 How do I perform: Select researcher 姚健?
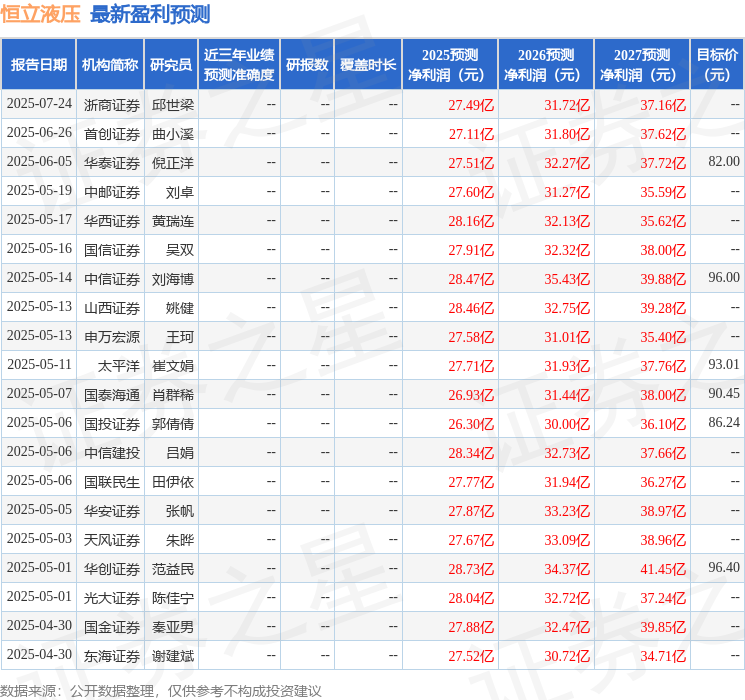pyautogui.click(x=180, y=308)
